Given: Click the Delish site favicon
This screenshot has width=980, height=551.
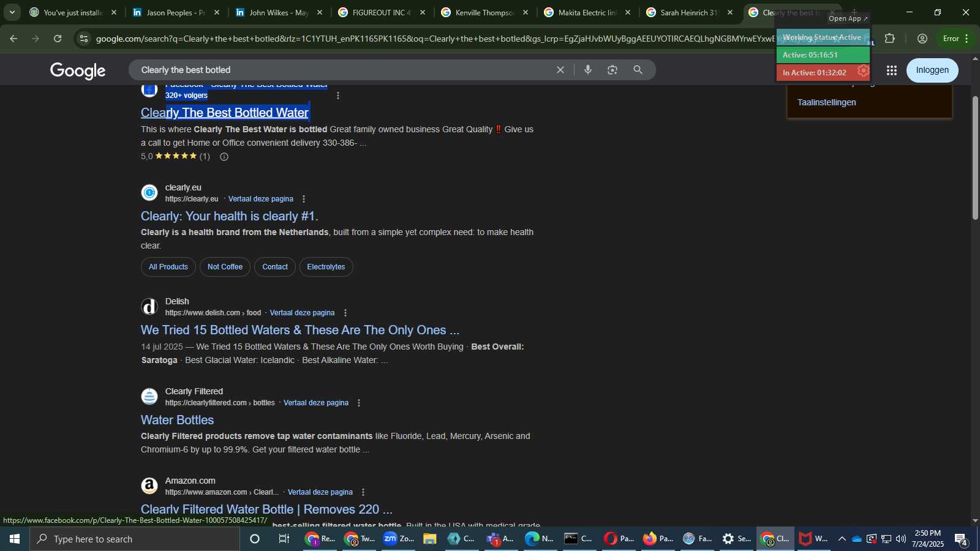Looking at the screenshot, I should tap(149, 307).
